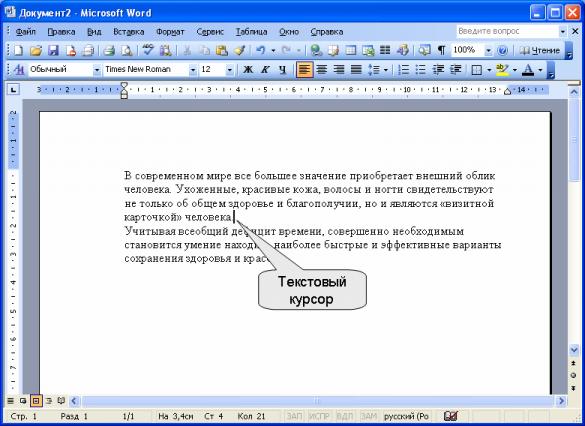Create a new blank document
Screen dimensions: 585x426
(18, 50)
